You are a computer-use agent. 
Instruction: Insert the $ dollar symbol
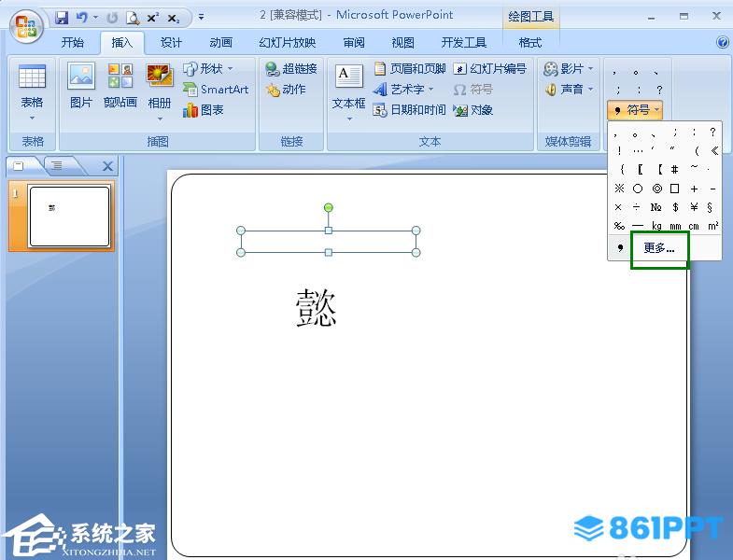coord(675,207)
